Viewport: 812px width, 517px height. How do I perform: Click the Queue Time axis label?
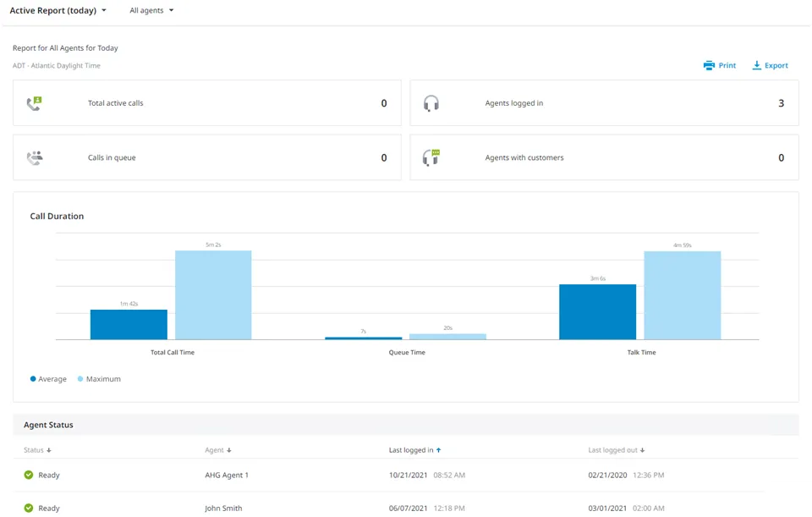(x=407, y=352)
